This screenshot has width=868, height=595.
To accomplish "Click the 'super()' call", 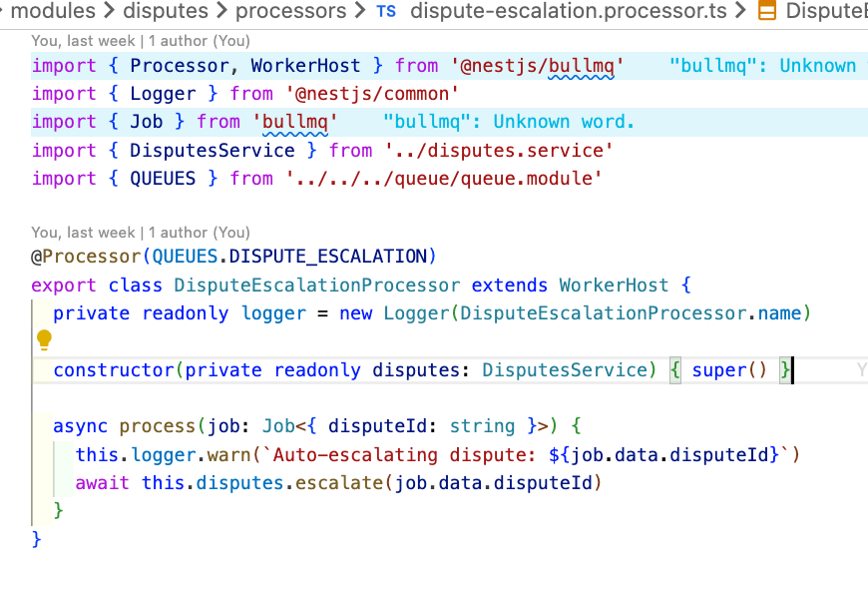I will [729, 370].
